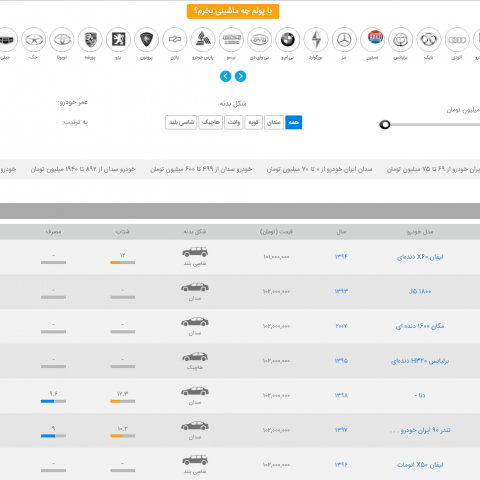
Task: Click sedan car icon in Dena row
Action: pos(195,391)
